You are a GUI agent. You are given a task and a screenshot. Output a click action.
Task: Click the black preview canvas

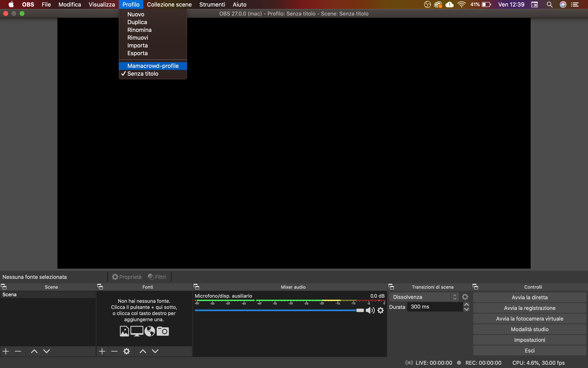pyautogui.click(x=294, y=143)
